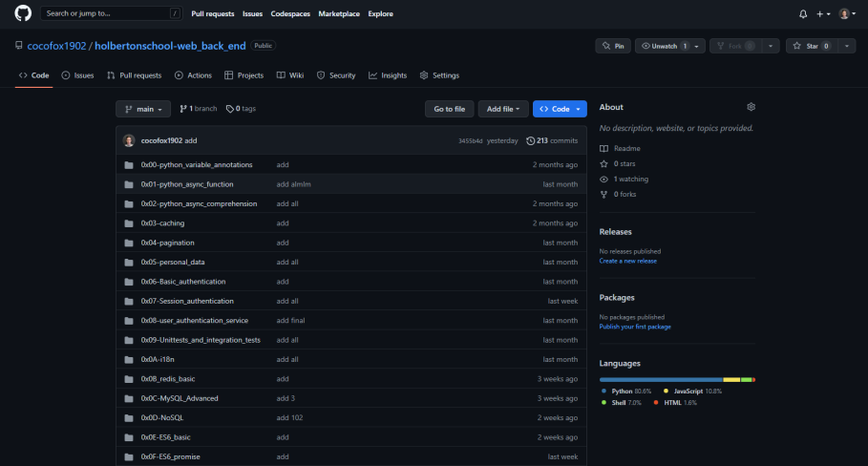This screenshot has height=466, width=868.
Task: Open folder 0x03-caching
Action: click(162, 223)
